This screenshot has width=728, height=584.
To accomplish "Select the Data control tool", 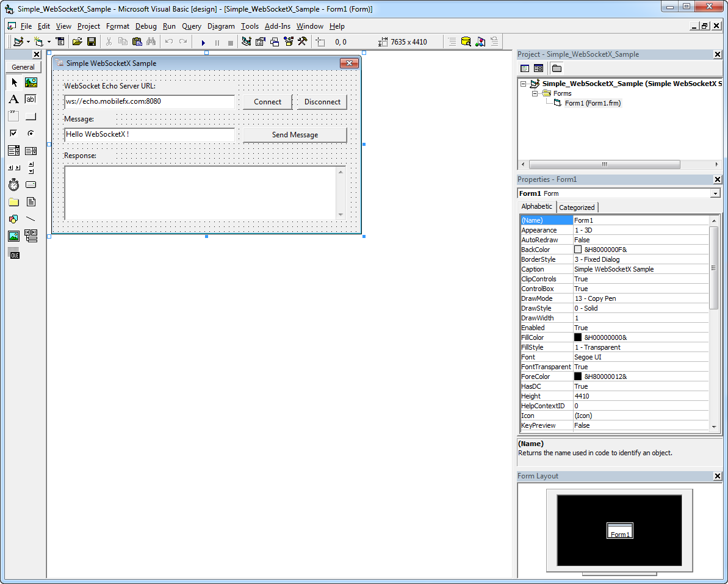I will coord(31,236).
